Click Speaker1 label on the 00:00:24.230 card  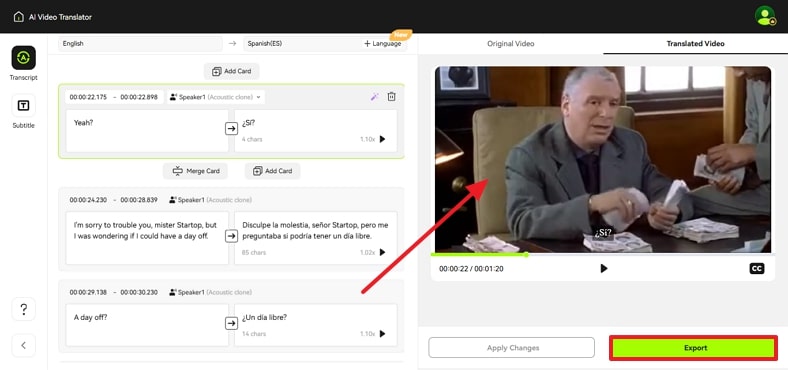click(211, 200)
